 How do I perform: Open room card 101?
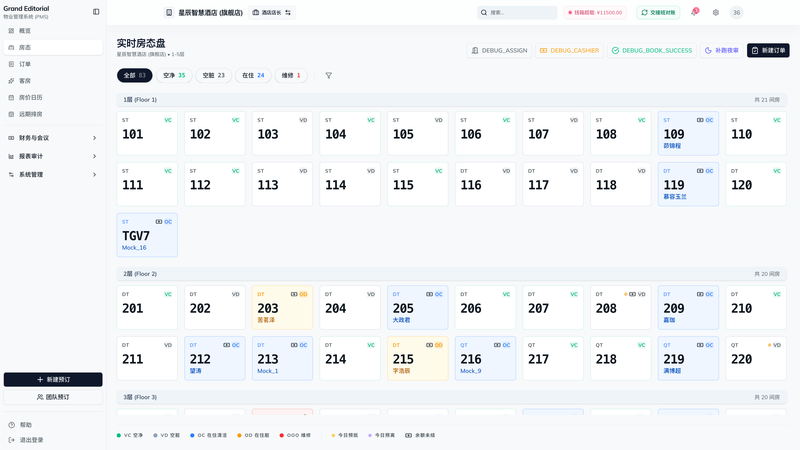[x=147, y=133]
